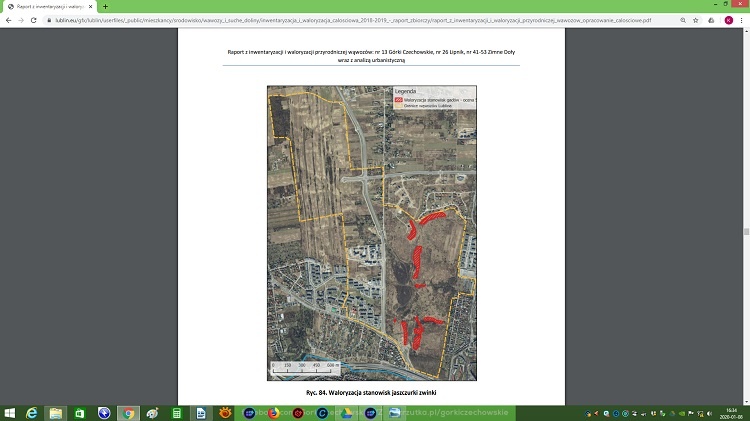Bookmark this page with the star icon
Image resolution: width=750 pixels, height=421 pixels.
pos(697,20)
